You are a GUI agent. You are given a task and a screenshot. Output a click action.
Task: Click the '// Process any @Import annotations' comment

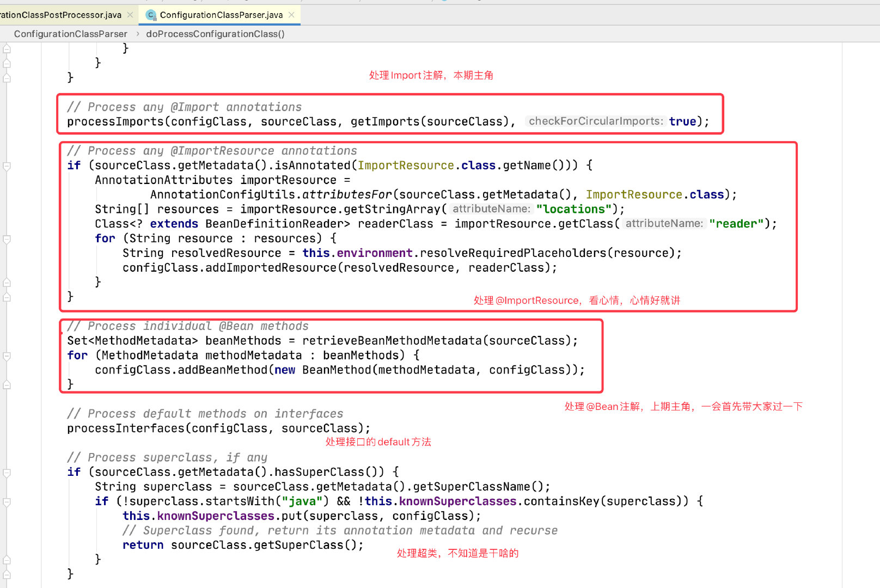(184, 107)
